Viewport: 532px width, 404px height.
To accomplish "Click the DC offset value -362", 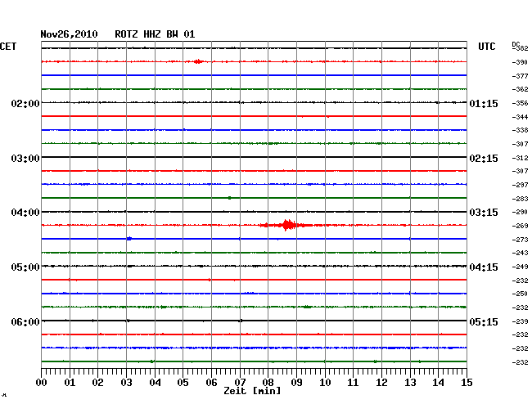I will (520, 89).
